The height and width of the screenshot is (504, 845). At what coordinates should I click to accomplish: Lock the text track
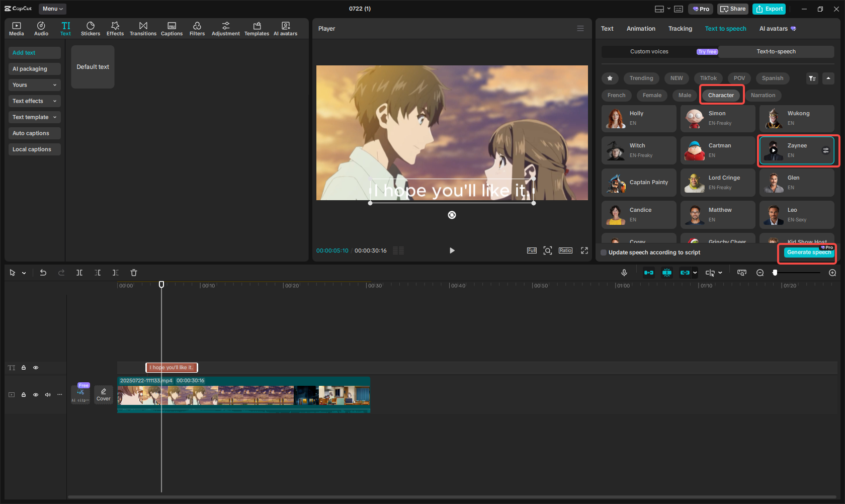click(x=24, y=368)
